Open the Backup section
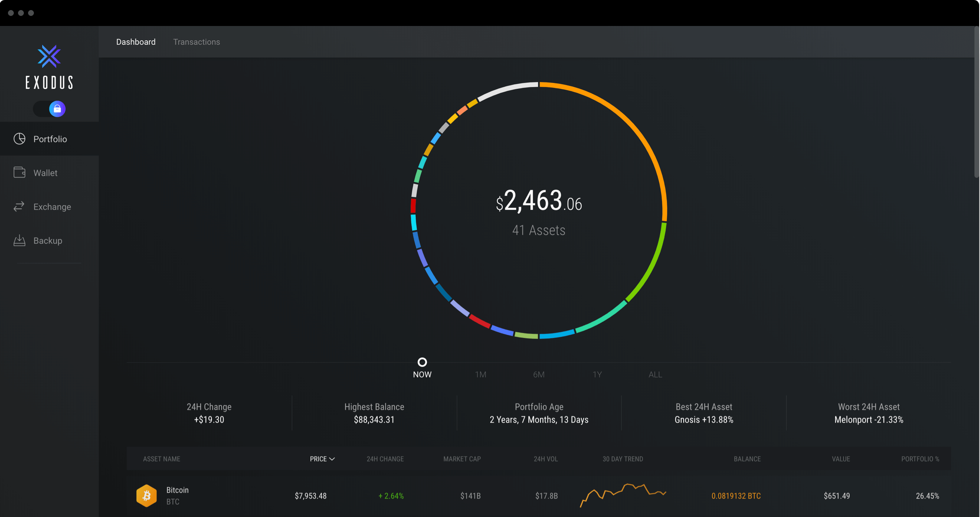 click(x=47, y=240)
